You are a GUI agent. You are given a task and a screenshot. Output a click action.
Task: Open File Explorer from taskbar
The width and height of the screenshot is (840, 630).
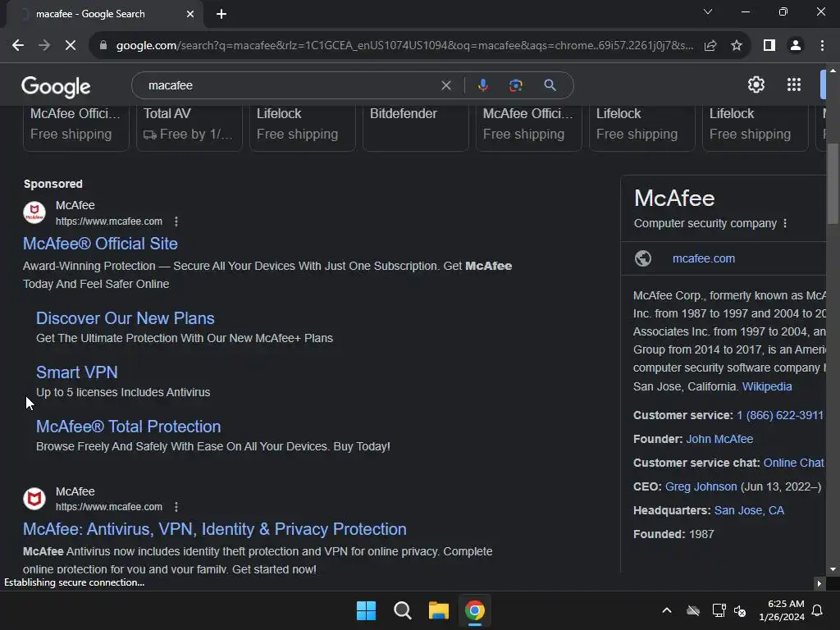438,610
